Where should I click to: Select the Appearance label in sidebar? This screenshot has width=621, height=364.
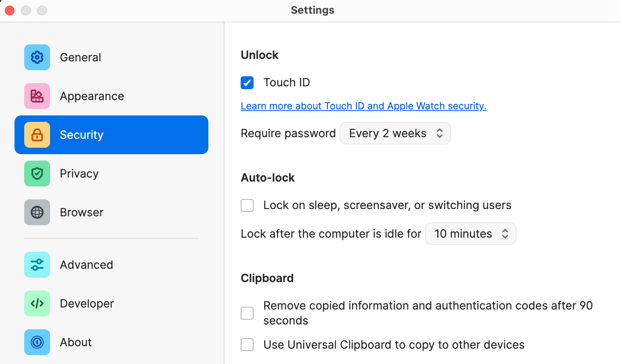point(92,96)
